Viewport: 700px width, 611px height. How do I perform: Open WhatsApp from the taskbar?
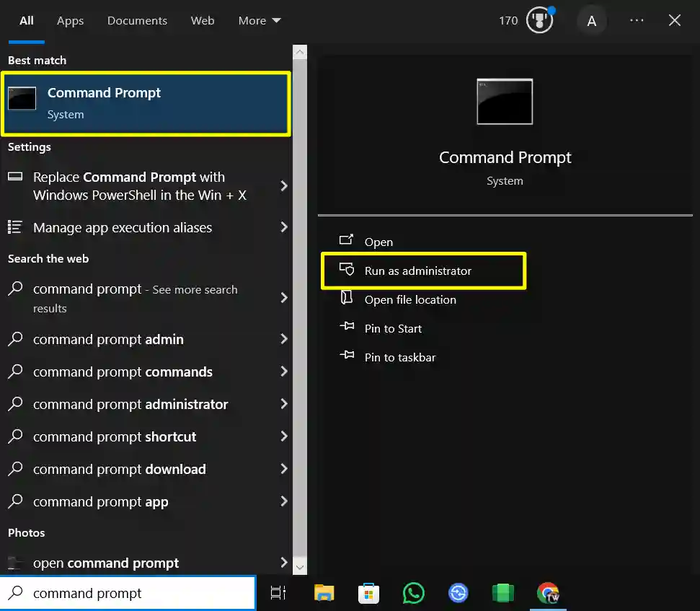point(413,593)
